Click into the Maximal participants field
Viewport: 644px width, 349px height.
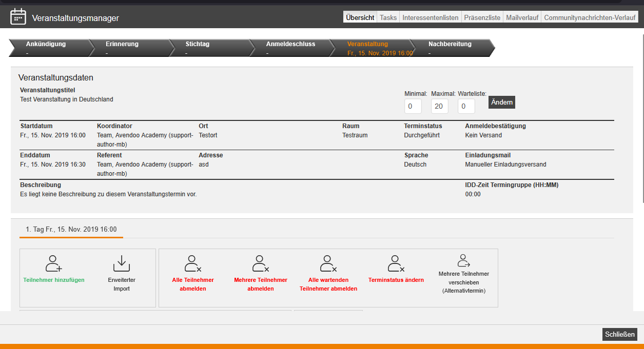[x=439, y=107]
